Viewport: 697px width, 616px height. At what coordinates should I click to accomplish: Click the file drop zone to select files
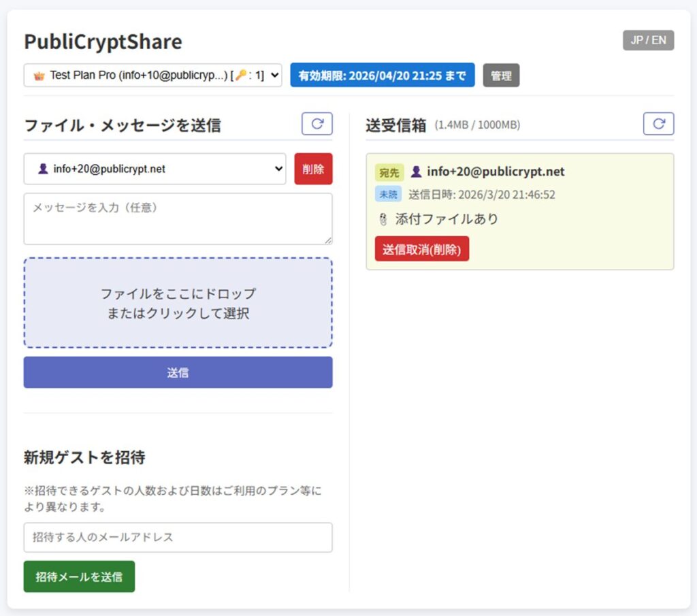pos(178,303)
